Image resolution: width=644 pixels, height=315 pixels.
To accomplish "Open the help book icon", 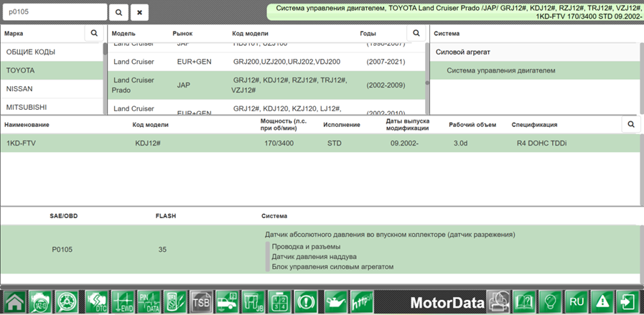I will [x=525, y=302].
